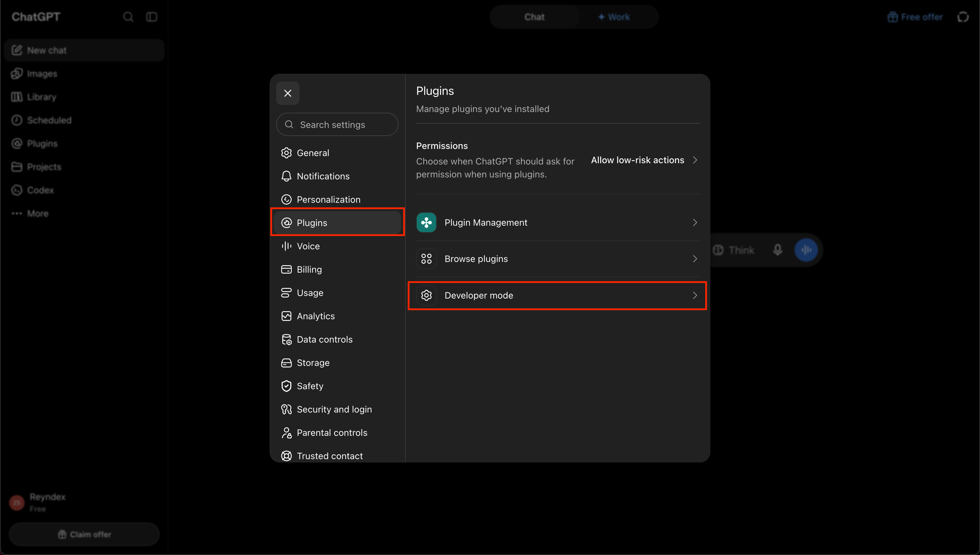
Task: Go to Storage settings
Action: [337, 363]
